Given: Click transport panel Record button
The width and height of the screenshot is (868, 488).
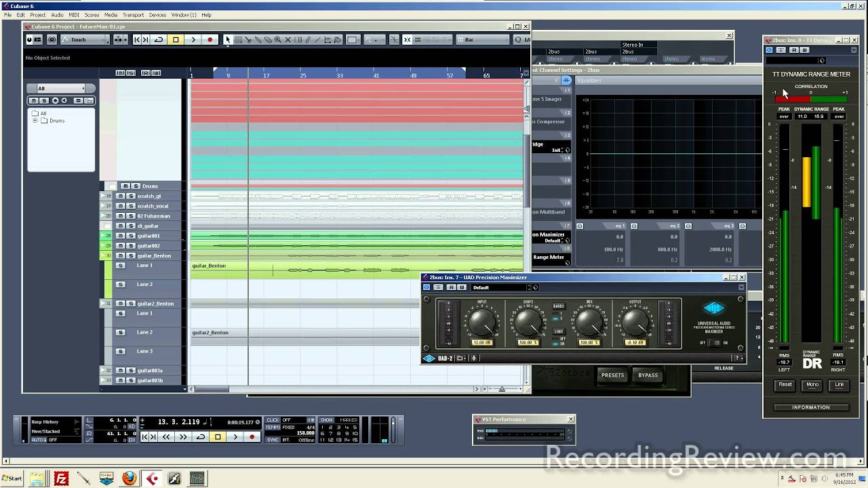Looking at the screenshot, I should coord(252,437).
